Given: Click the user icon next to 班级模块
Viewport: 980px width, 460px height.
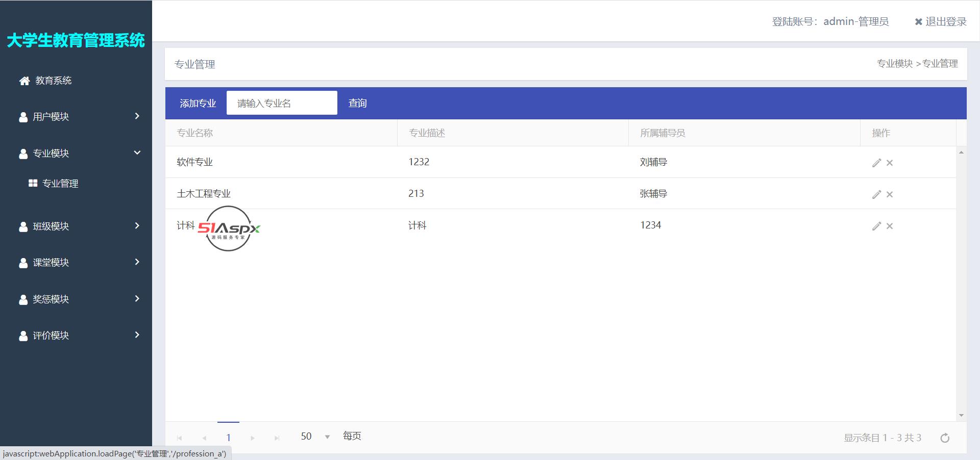Looking at the screenshot, I should (x=23, y=226).
